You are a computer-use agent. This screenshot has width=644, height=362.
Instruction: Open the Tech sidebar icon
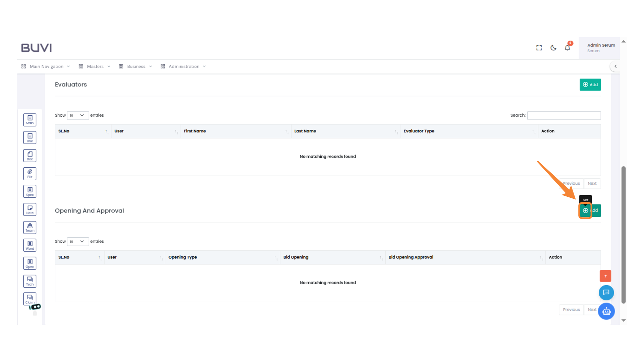point(30,281)
